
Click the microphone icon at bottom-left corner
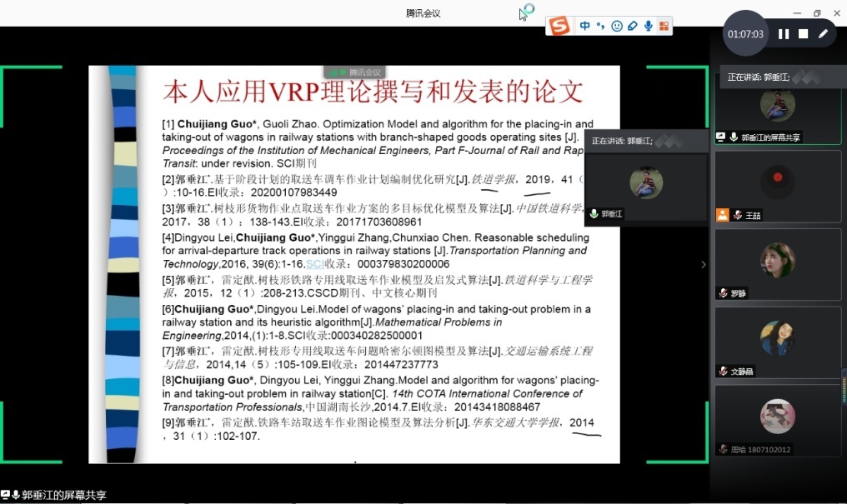[16, 494]
